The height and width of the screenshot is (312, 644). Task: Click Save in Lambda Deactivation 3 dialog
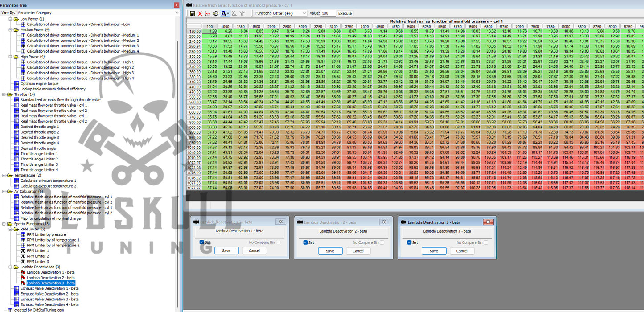pyautogui.click(x=434, y=251)
